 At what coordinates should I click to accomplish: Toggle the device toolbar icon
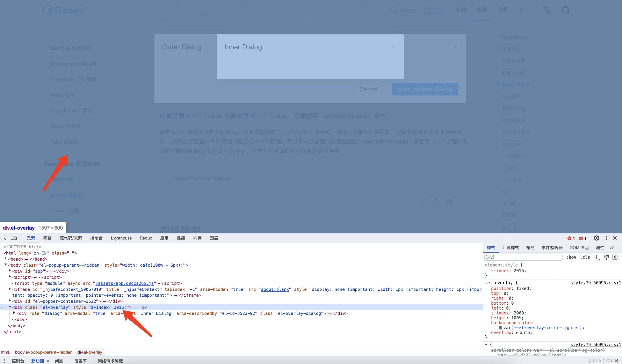(x=14, y=238)
